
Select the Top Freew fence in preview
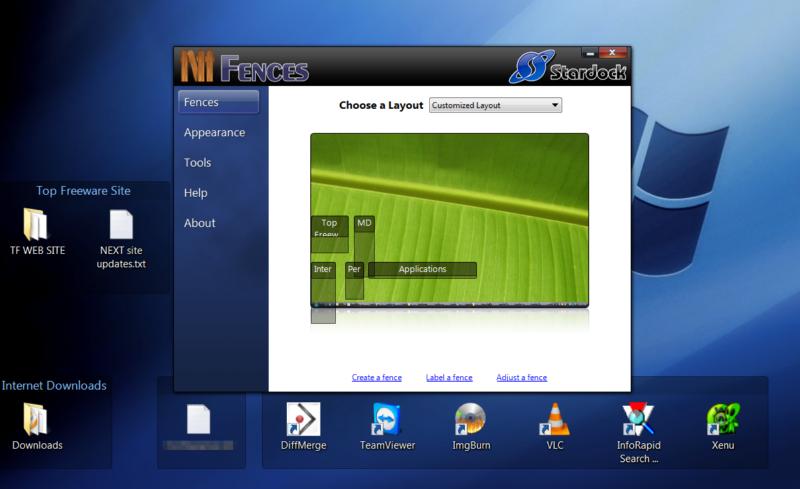(x=330, y=234)
